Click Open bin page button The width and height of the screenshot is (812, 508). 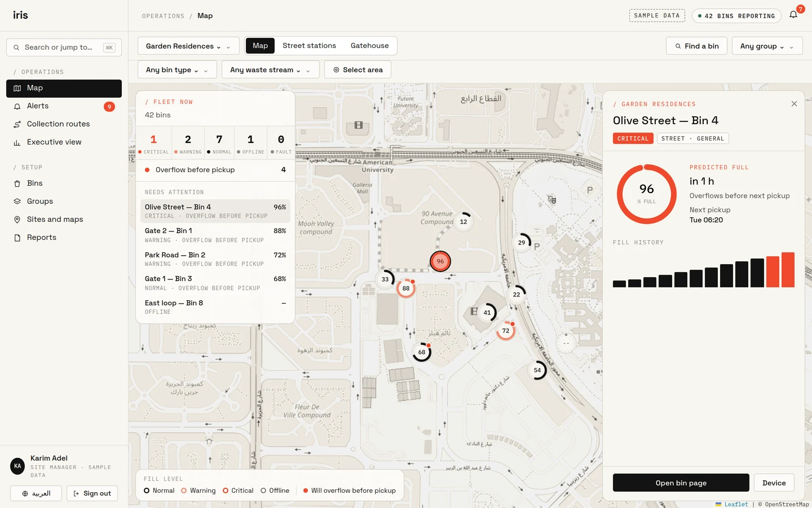tap(681, 483)
